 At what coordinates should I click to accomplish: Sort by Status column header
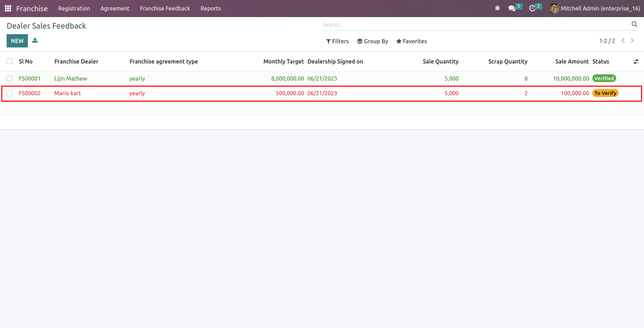601,61
